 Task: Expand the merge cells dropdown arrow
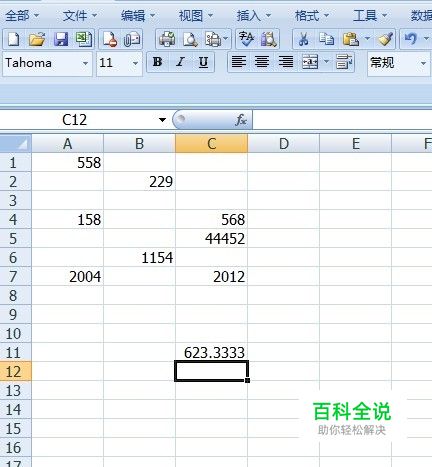[327, 61]
